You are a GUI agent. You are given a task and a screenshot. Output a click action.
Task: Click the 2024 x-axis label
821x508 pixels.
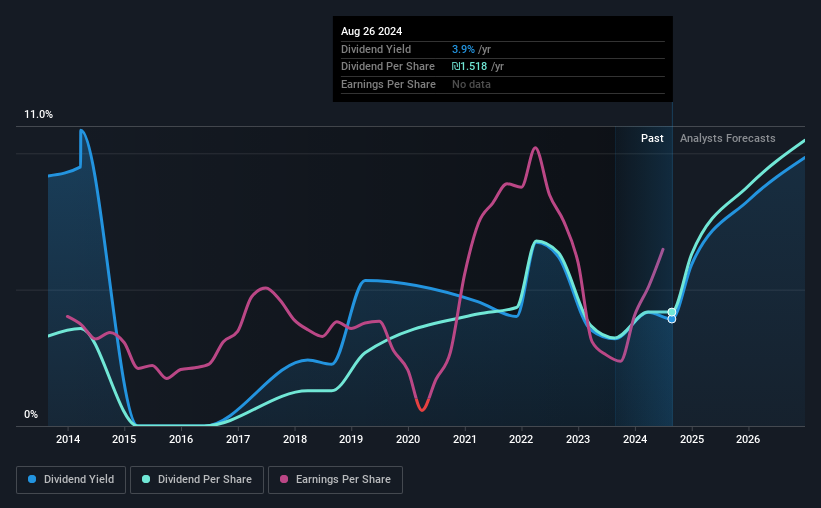coord(635,439)
